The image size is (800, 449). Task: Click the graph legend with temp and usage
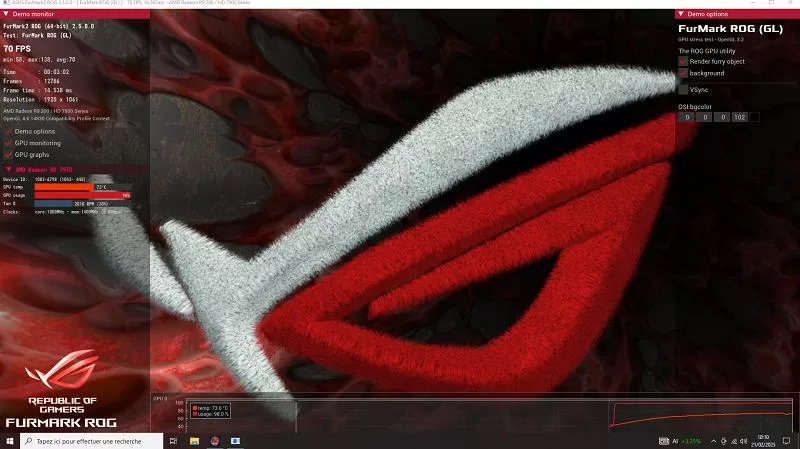[x=210, y=411]
